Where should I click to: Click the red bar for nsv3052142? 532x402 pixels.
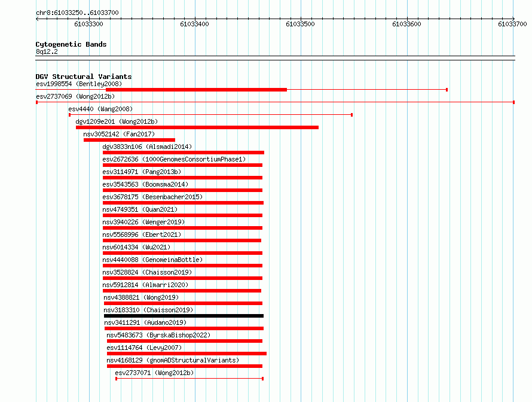point(129,140)
